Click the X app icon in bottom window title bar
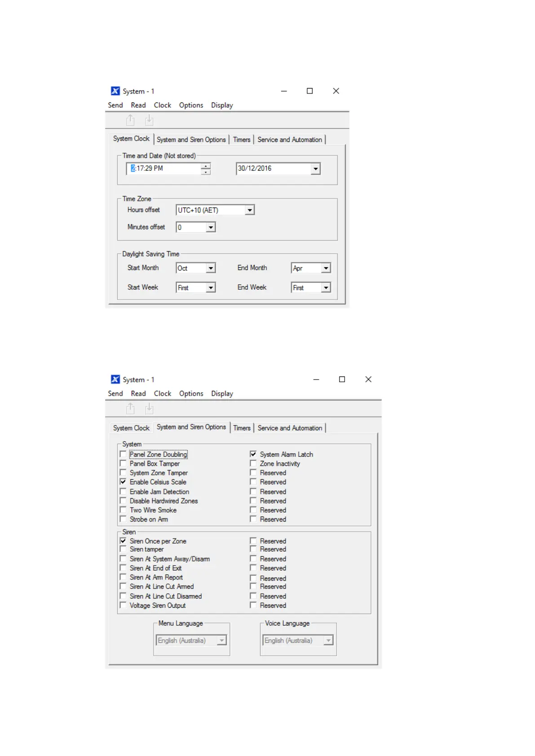535x756 pixels. pyautogui.click(x=115, y=379)
